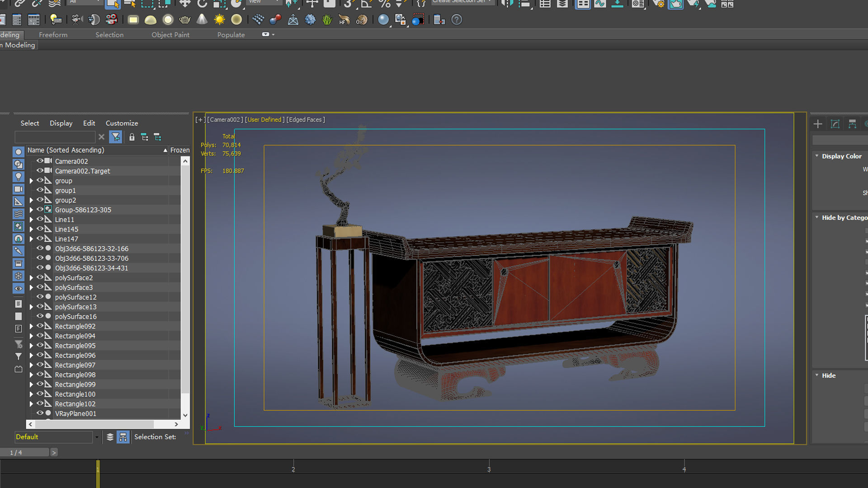Expand the Line11 tree item
The image size is (868, 488).
31,220
